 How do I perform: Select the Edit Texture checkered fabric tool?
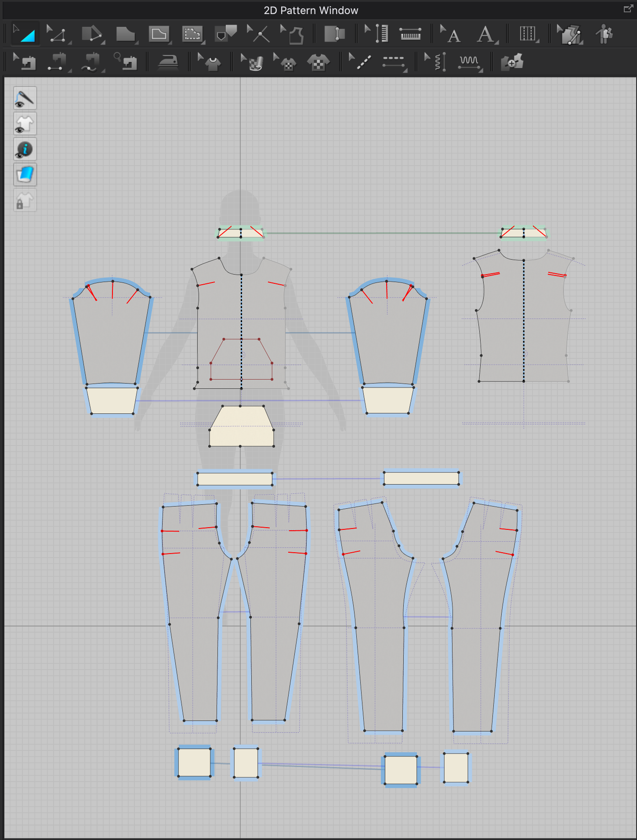click(x=252, y=62)
